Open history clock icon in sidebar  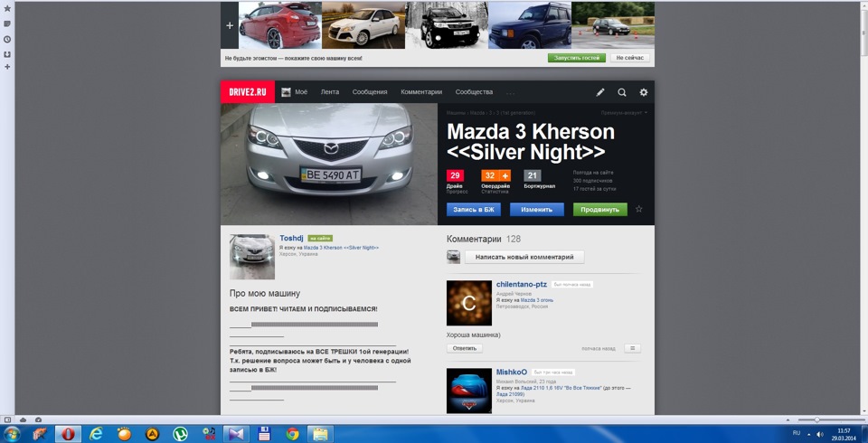pos(7,39)
